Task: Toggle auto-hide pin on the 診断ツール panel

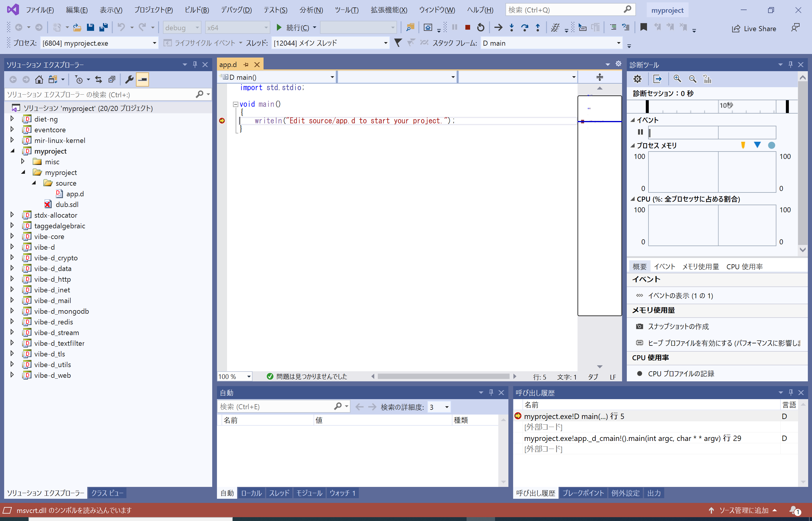Action: click(x=791, y=64)
